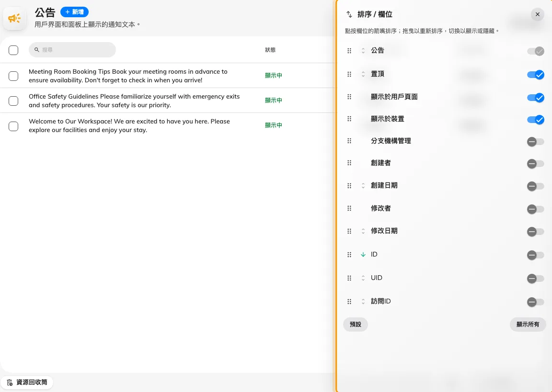
Task: Click the 修改者 column label
Action: 380,208
